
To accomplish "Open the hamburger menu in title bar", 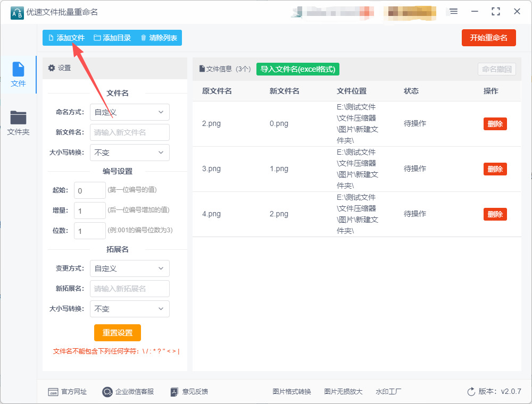I will [454, 12].
